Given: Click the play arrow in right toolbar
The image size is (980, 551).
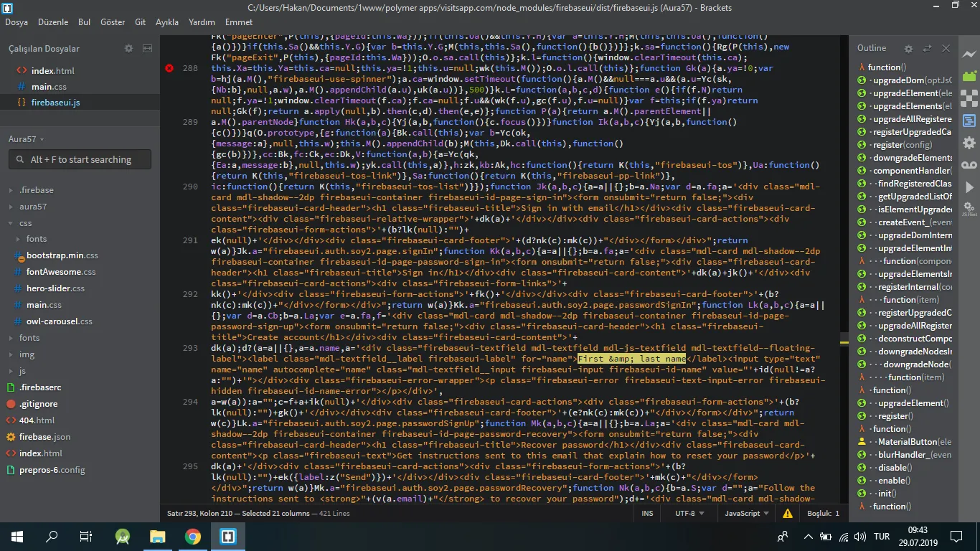Looking at the screenshot, I should point(969,187).
